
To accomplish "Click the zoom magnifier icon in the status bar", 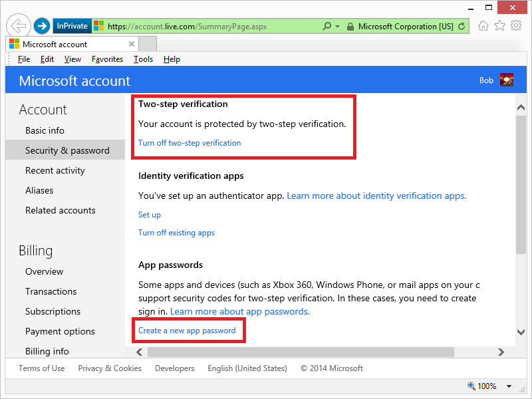I will 471,386.
